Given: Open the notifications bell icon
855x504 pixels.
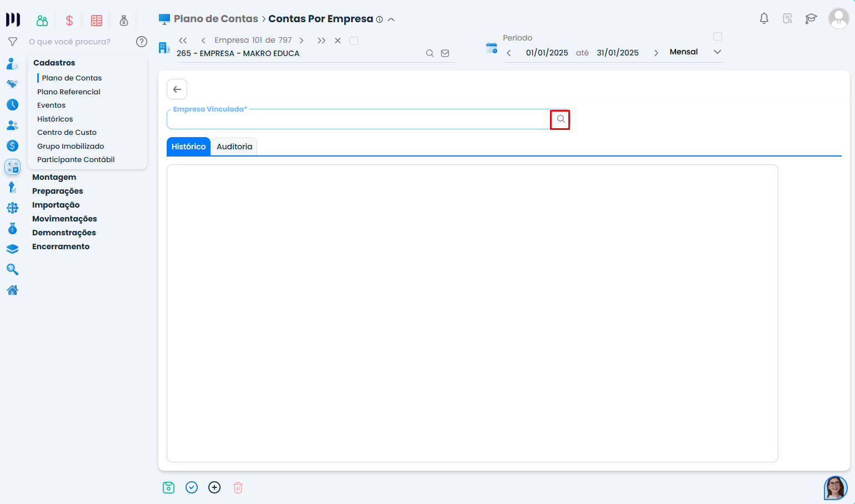Looking at the screenshot, I should tap(764, 18).
